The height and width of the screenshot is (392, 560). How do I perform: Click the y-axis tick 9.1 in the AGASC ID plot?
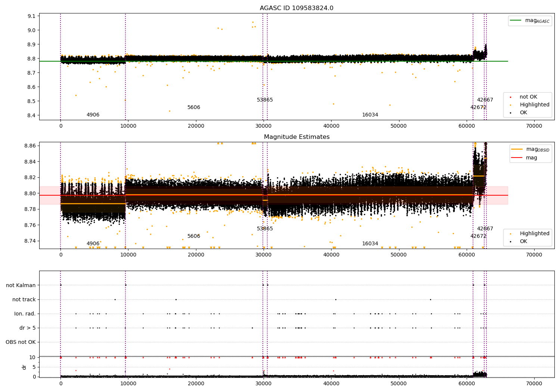tap(31, 16)
